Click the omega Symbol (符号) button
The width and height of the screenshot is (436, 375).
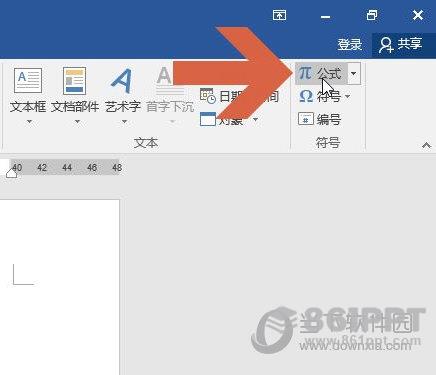[x=321, y=96]
